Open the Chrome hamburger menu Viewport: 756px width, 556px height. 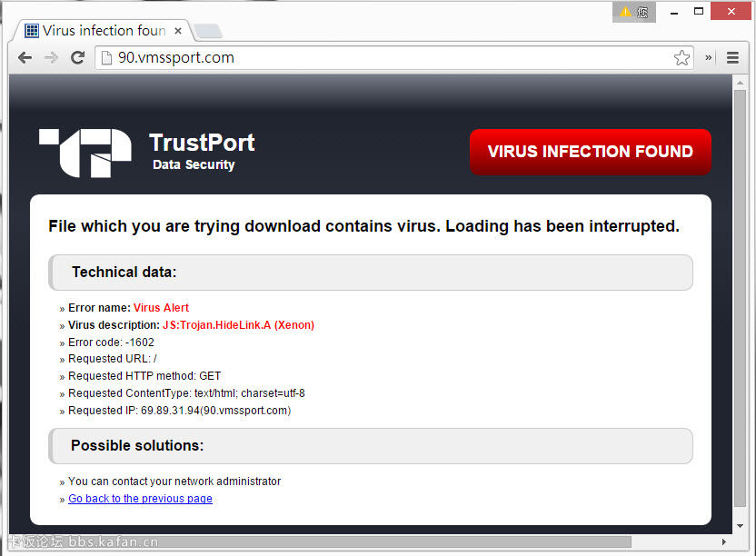pyautogui.click(x=733, y=58)
